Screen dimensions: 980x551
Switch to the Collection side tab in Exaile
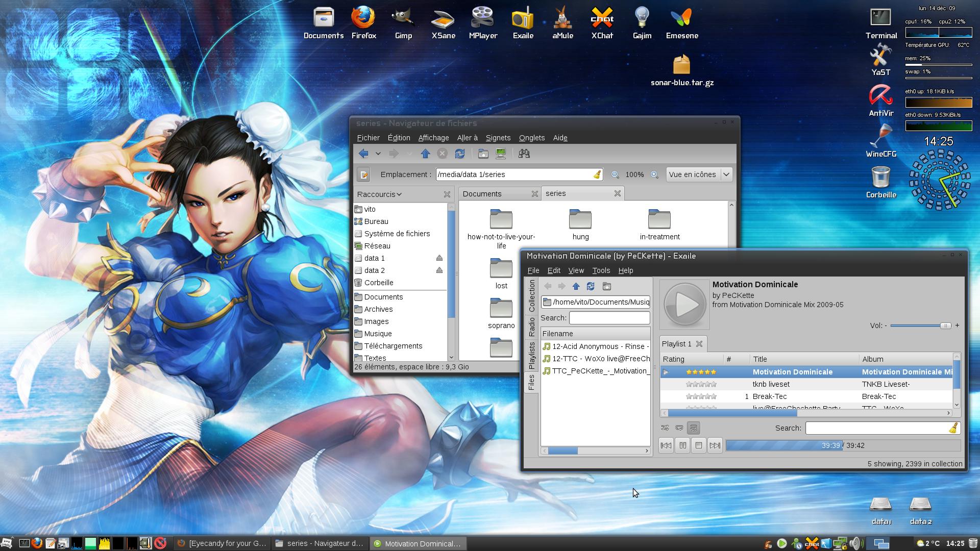531,296
